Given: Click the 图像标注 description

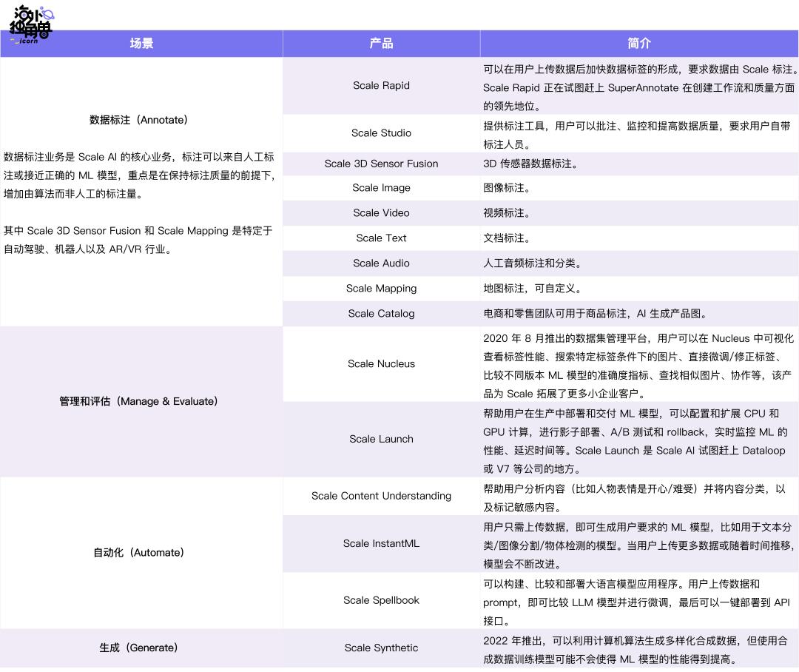Looking at the screenshot, I should click(507, 188).
